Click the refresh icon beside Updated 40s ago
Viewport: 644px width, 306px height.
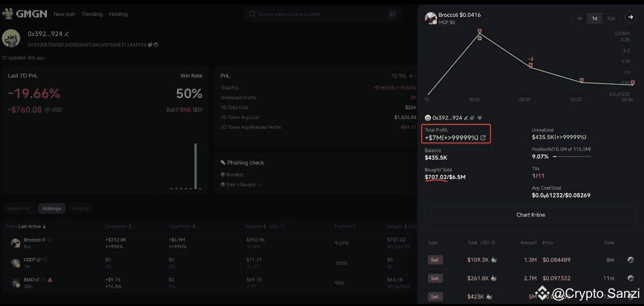point(4,58)
